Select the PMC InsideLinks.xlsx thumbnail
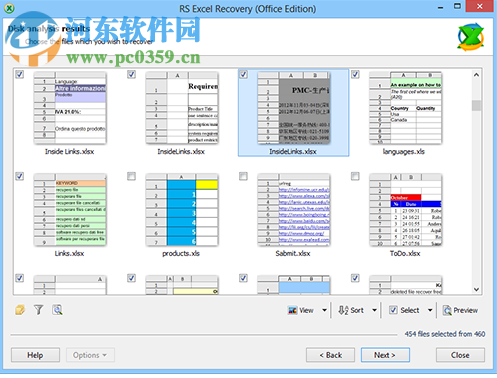Viewport: 497px width, 378px height. pyautogui.click(x=294, y=108)
